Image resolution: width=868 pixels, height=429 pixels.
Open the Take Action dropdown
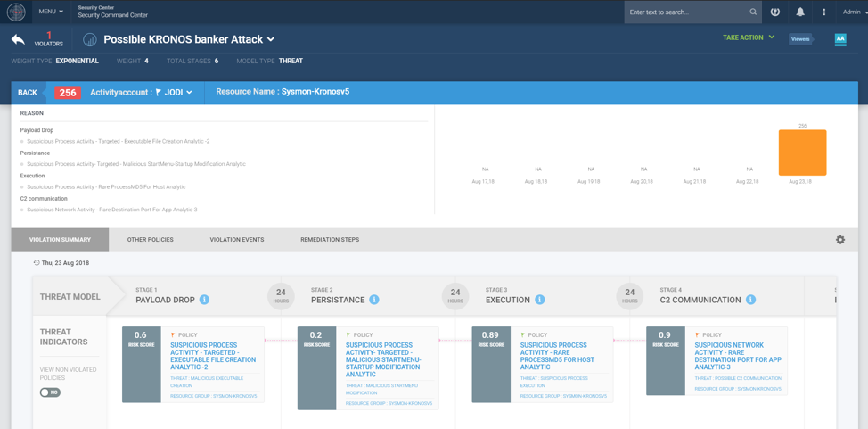point(749,37)
